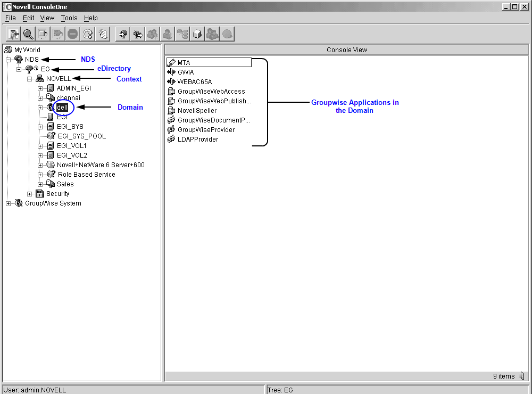Select GroupWiseDocumentP... in Console View
532x394 pixels.
coord(214,120)
